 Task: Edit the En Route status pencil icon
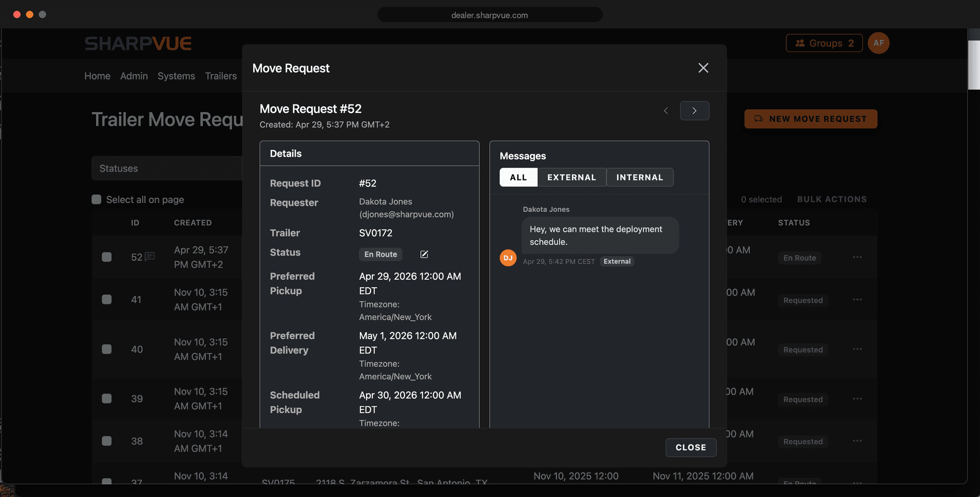coord(424,254)
